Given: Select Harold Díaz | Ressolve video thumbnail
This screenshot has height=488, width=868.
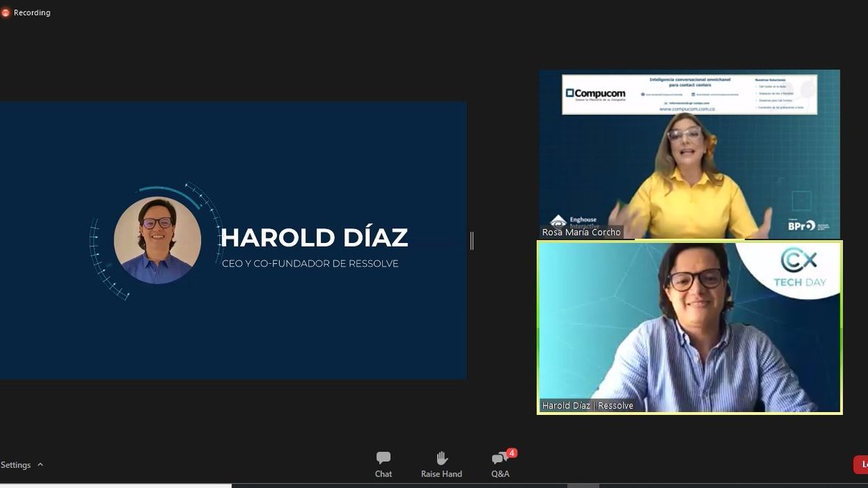Looking at the screenshot, I should tap(687, 325).
